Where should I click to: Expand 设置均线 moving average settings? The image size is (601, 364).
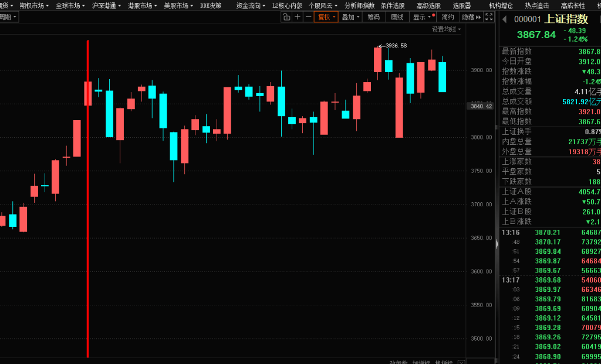[446, 29]
